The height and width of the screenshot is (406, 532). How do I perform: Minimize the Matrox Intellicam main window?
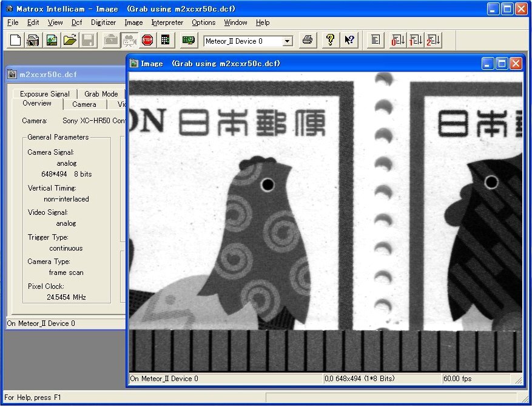[493, 9]
